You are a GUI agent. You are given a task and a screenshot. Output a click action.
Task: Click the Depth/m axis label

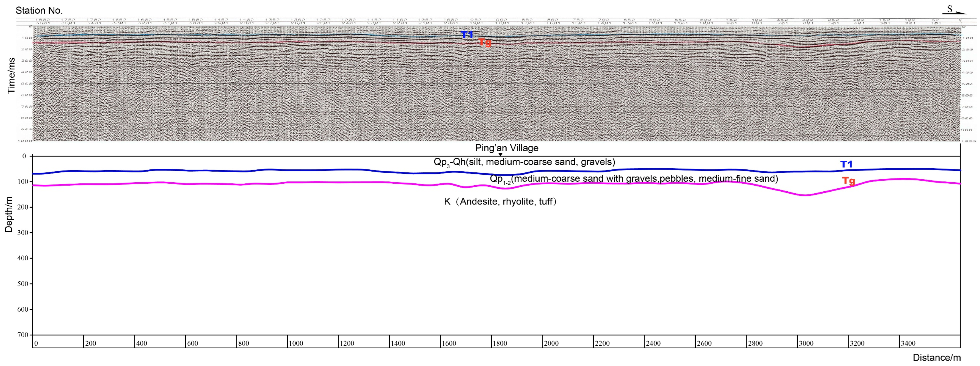pos(8,214)
